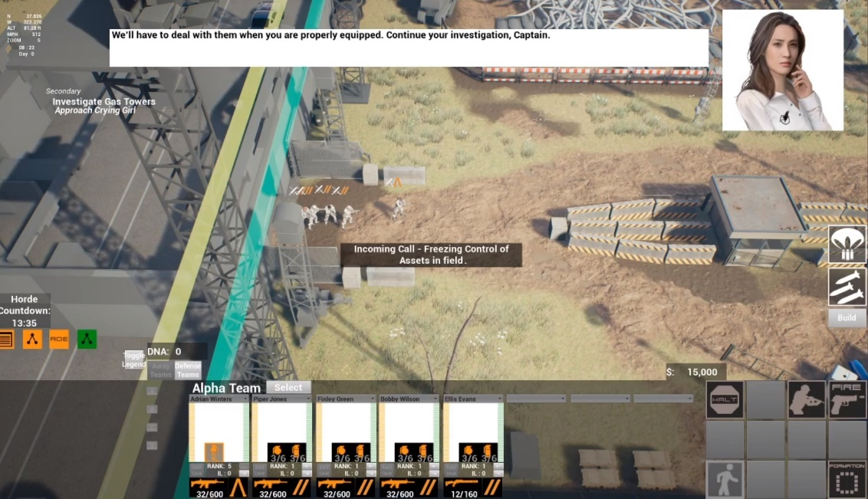Click Edit Unit for Bobby Wilson

(x=387, y=470)
